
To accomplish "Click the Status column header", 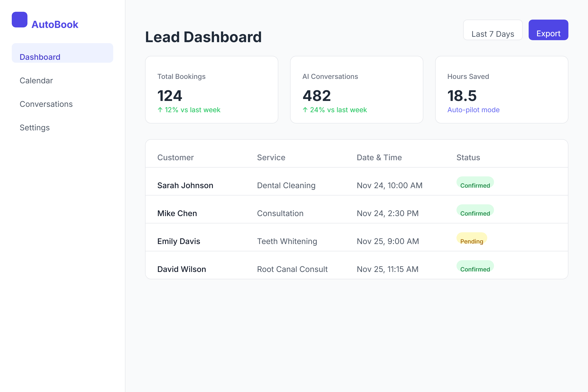I will 468,158.
